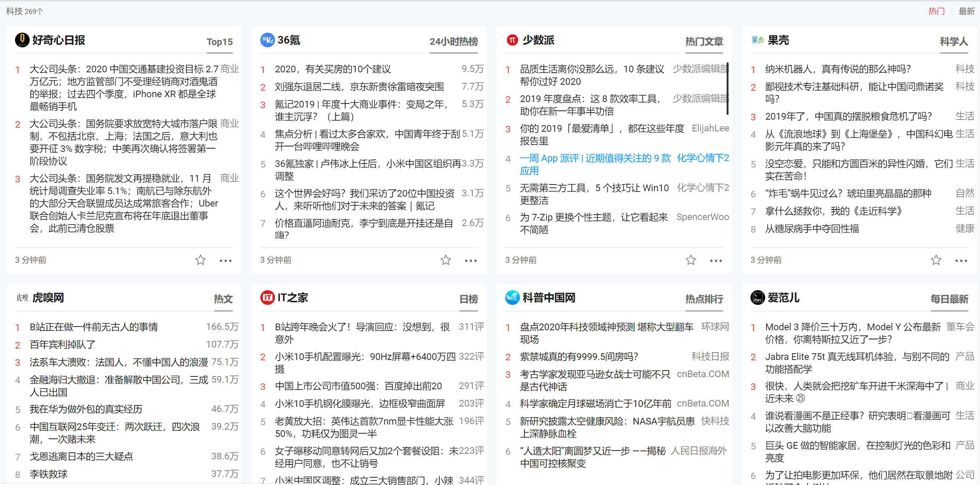
Task: Favorite the 36氪 board
Action: click(x=445, y=260)
